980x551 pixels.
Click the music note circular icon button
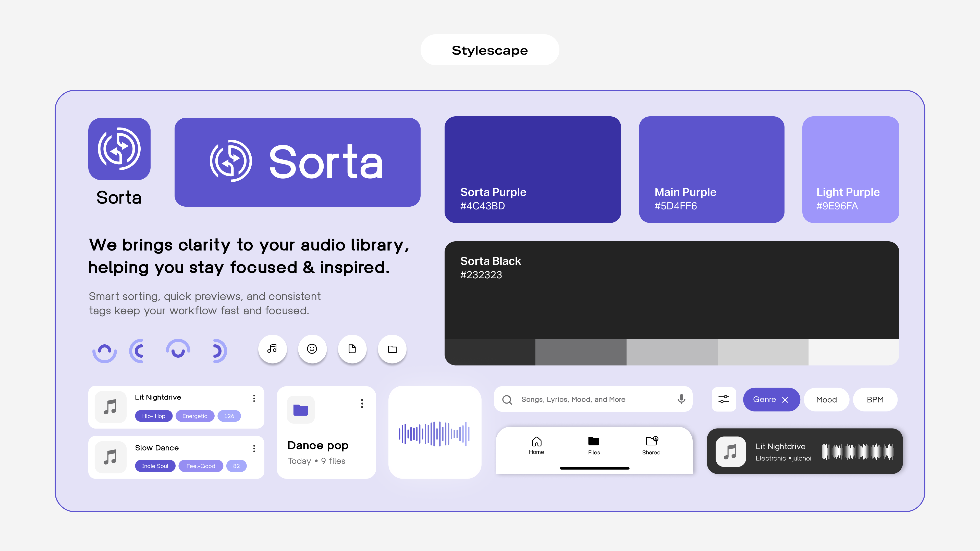coord(272,349)
